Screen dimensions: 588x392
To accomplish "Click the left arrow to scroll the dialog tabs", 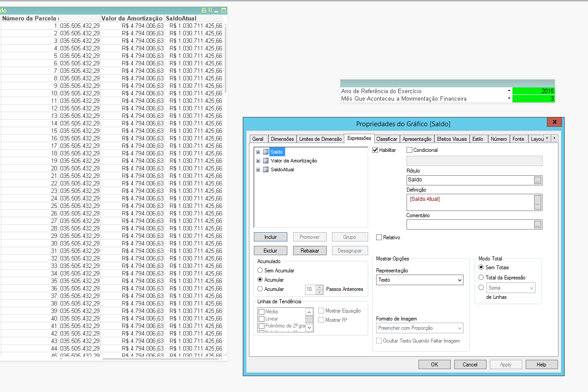I will [x=547, y=138].
